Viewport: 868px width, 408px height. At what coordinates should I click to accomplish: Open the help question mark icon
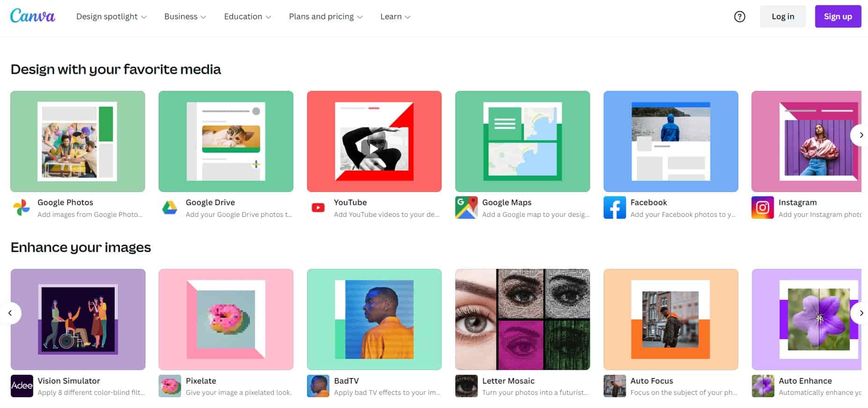pyautogui.click(x=739, y=16)
